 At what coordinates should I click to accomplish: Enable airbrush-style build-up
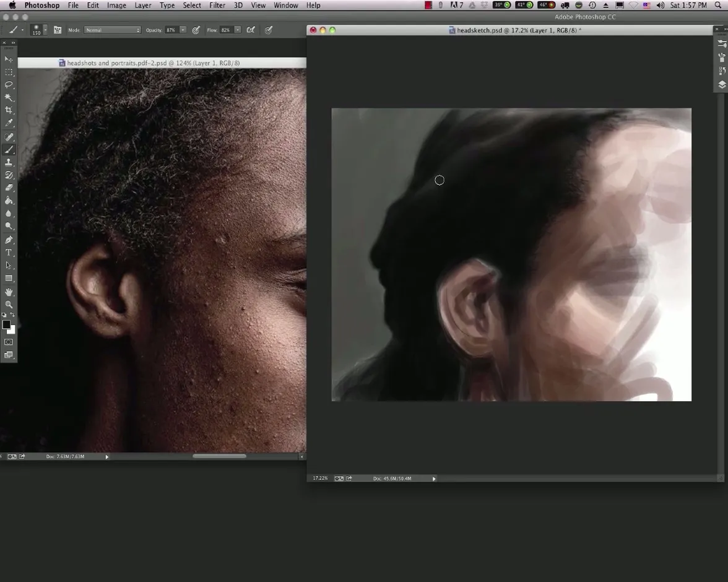coord(251,30)
